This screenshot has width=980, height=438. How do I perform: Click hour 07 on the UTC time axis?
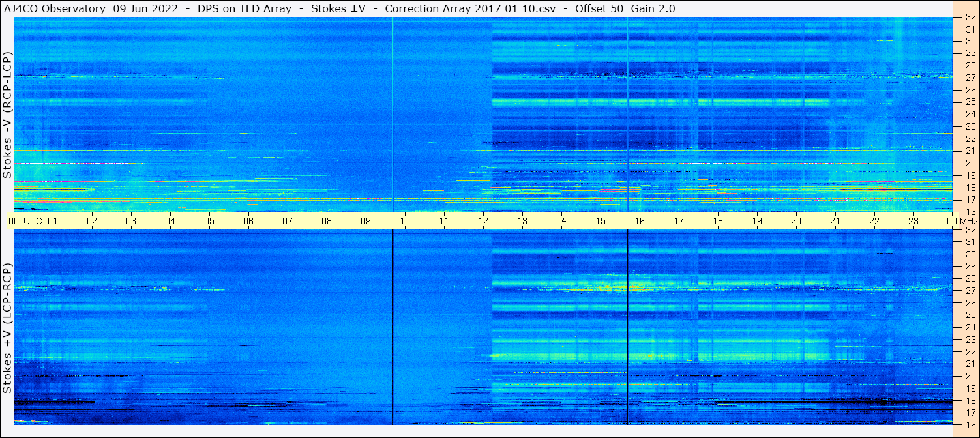pyautogui.click(x=288, y=221)
